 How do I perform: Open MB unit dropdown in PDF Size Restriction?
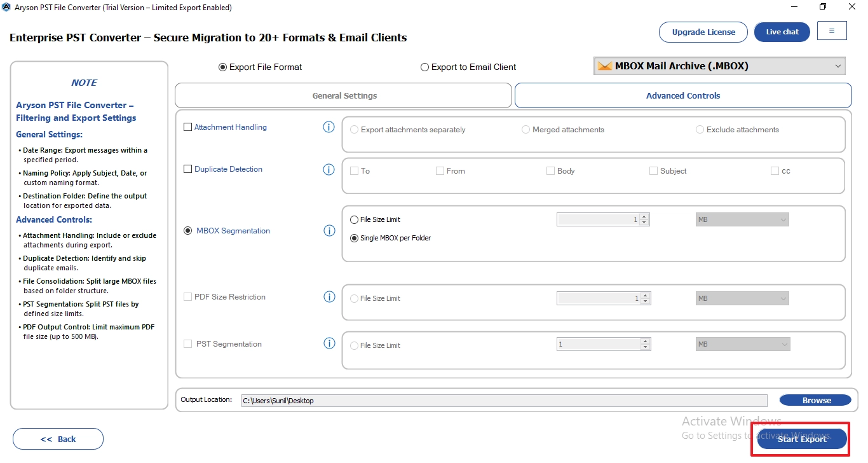tap(742, 298)
